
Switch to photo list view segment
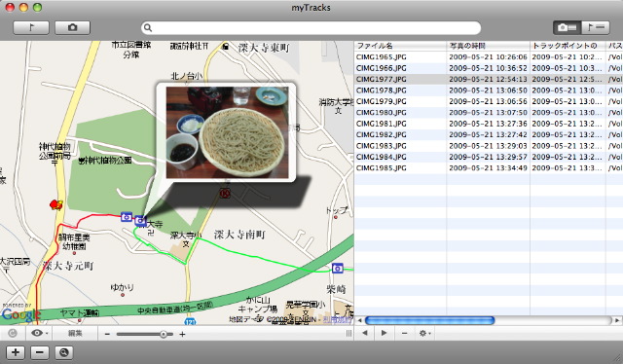tap(567, 27)
